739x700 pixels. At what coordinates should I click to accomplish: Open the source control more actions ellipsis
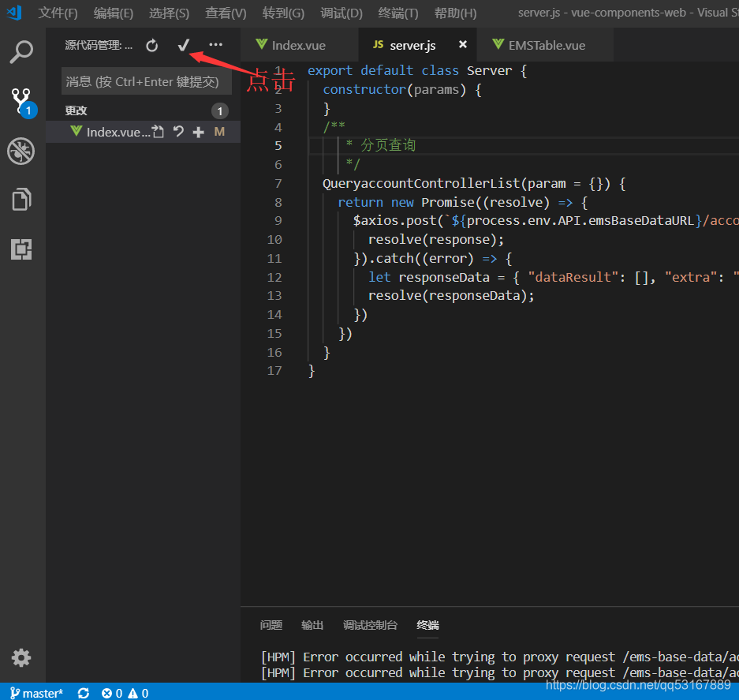click(216, 45)
